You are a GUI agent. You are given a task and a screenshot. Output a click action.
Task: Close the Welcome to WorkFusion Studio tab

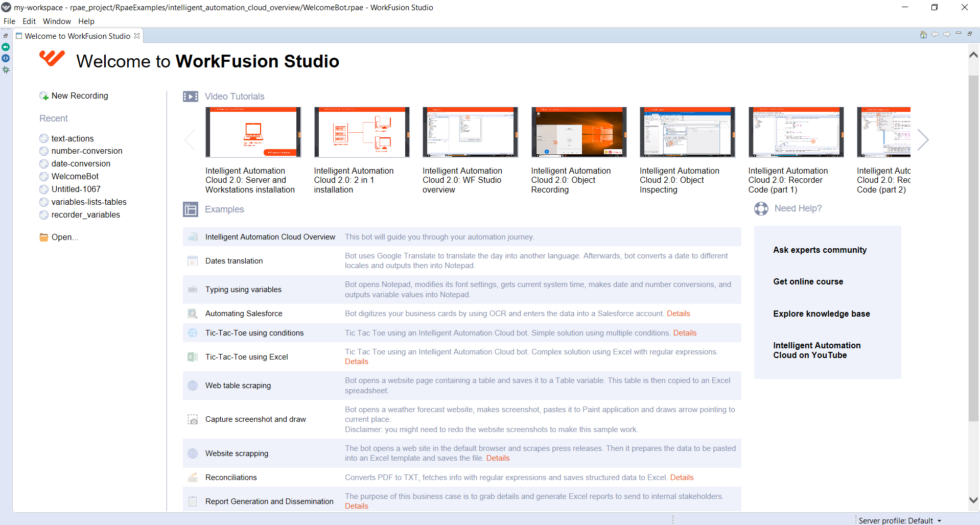pyautogui.click(x=137, y=36)
